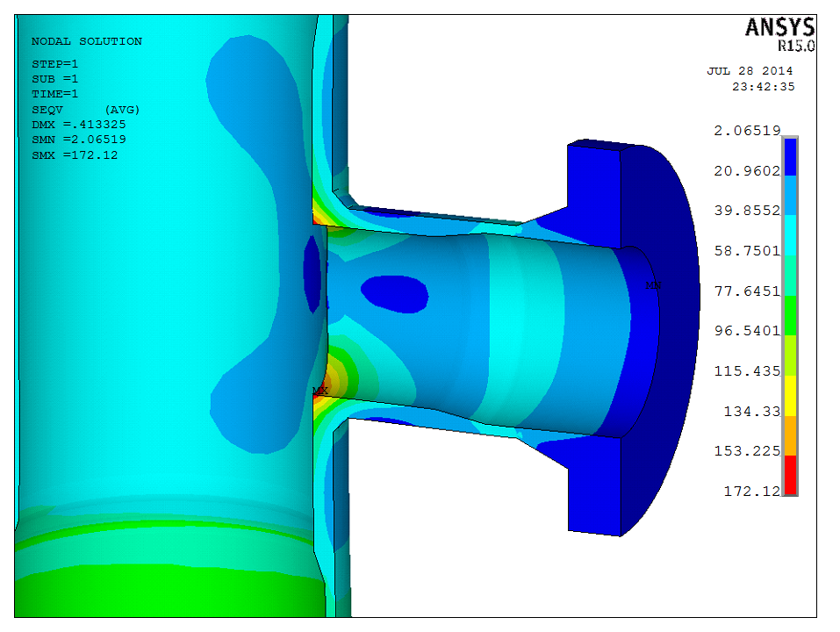The image size is (840, 632).
Task: Click the legend value 134.33
Action: pos(752,411)
